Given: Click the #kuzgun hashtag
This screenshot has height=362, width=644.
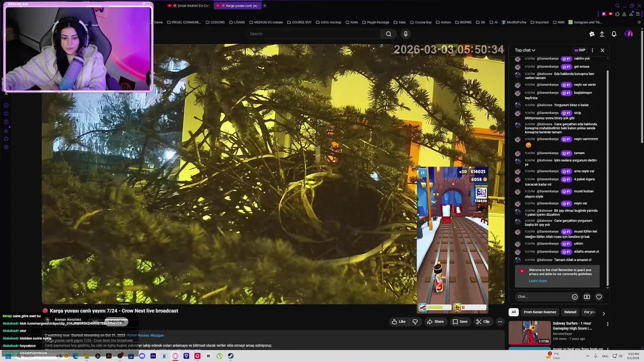Looking at the screenshot, I should [x=157, y=335].
